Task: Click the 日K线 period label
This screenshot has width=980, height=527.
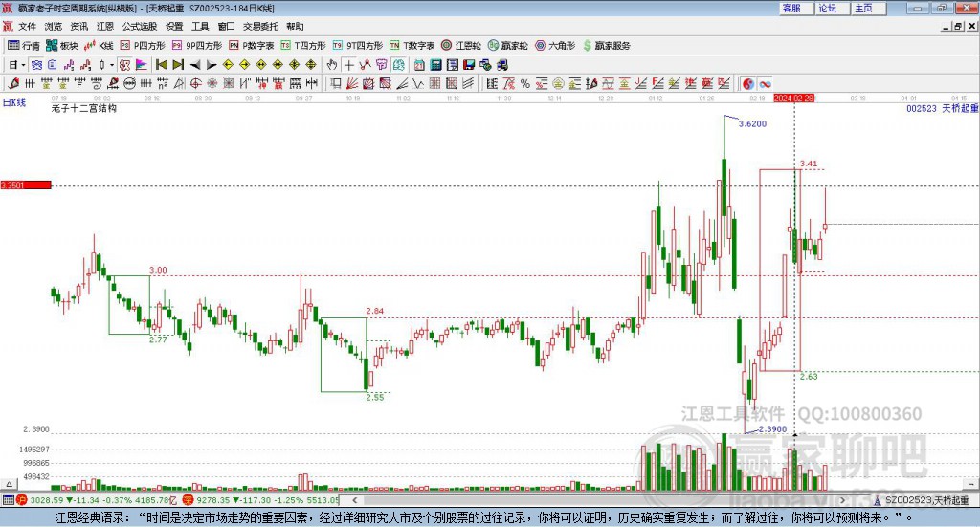Action: [x=14, y=102]
